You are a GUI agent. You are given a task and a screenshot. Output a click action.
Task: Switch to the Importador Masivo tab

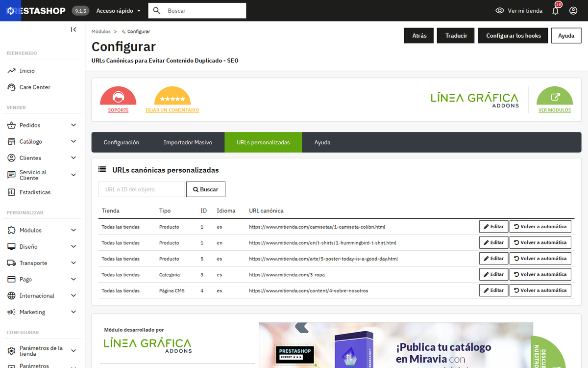point(188,142)
